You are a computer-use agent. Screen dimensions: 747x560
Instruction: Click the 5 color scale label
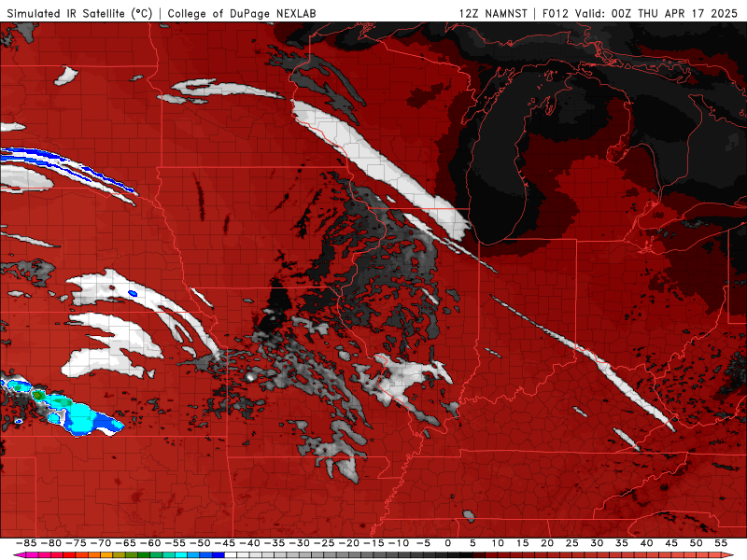click(472, 543)
